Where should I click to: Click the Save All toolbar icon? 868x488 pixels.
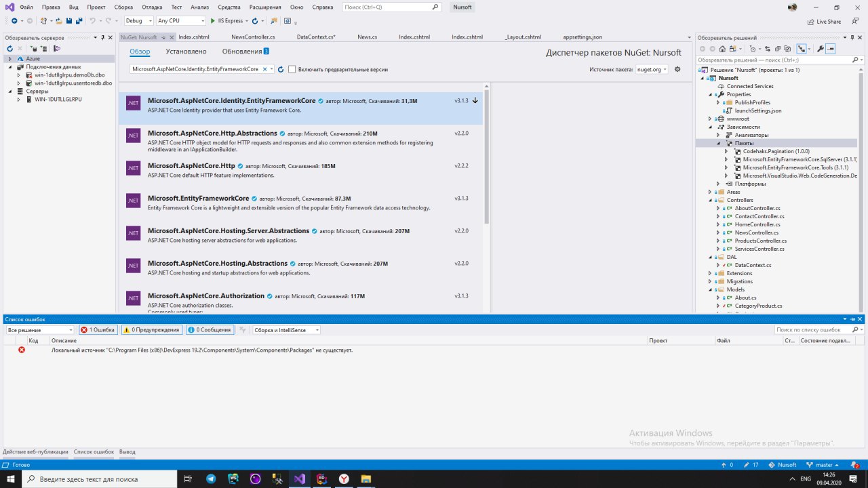pos(79,21)
